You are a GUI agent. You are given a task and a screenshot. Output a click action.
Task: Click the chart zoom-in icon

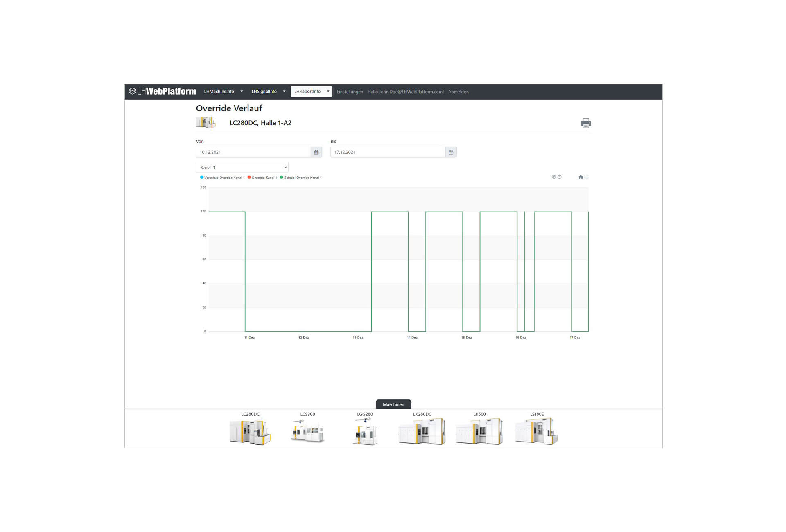(x=553, y=177)
